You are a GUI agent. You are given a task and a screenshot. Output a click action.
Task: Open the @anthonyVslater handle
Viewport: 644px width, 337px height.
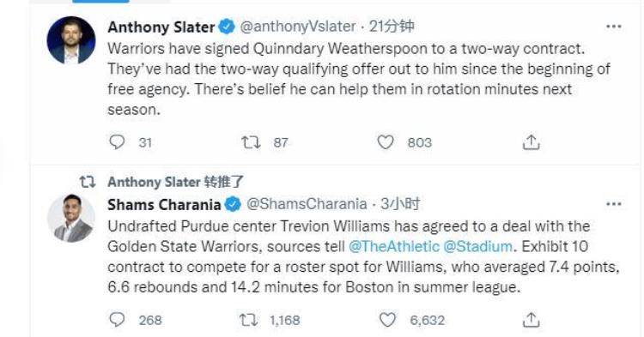click(x=298, y=27)
